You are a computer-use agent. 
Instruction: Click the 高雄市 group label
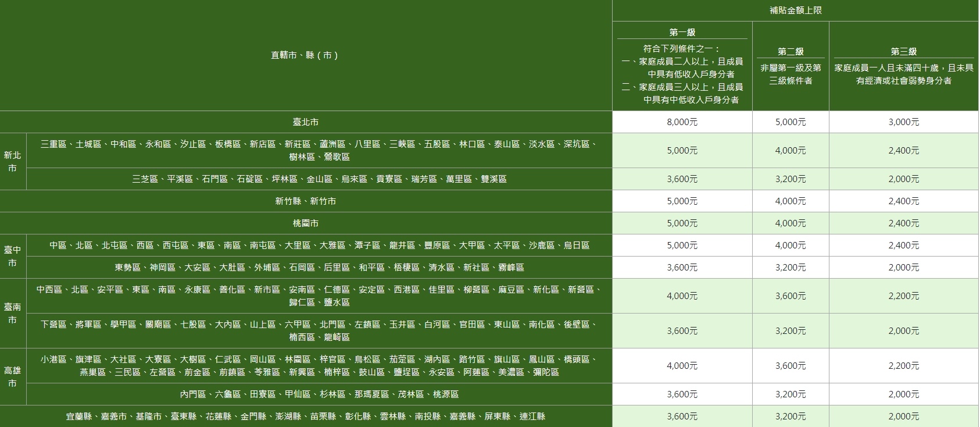click(x=12, y=377)
